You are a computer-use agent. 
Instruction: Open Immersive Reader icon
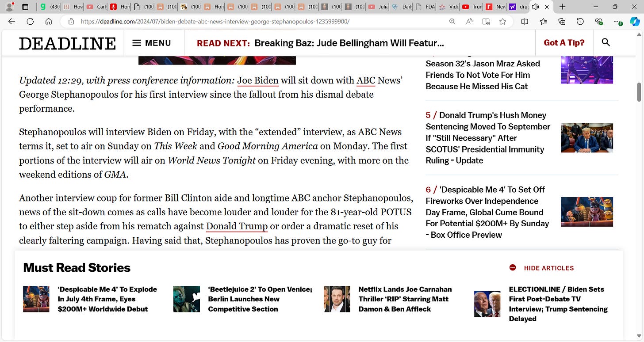[486, 21]
